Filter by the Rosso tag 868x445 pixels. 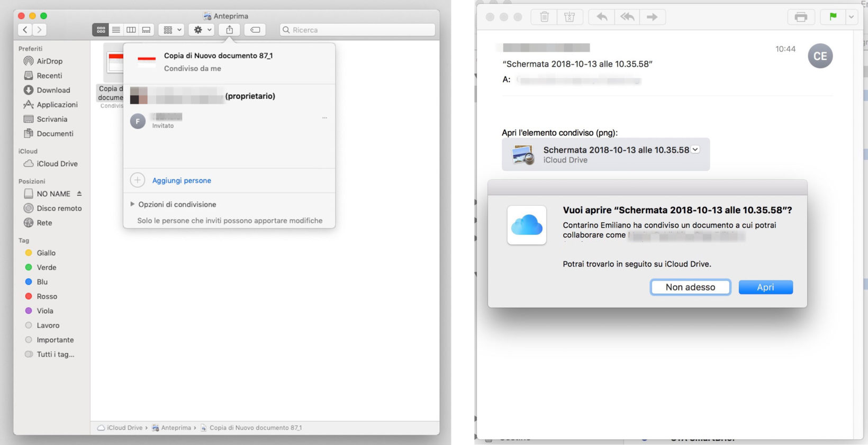47,296
